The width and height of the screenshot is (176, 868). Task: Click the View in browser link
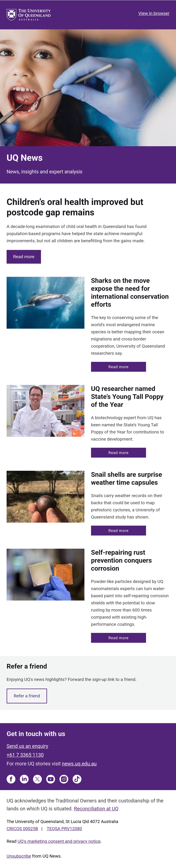[x=154, y=13]
